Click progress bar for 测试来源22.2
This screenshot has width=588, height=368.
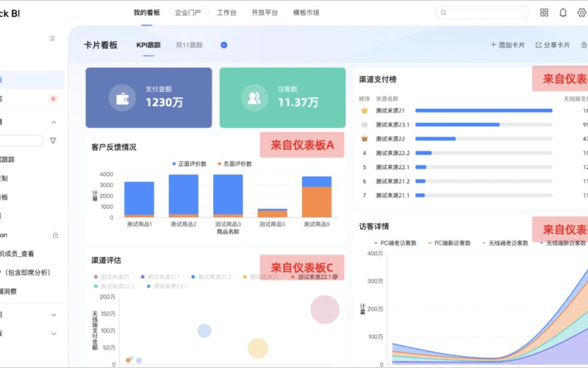coord(484,153)
